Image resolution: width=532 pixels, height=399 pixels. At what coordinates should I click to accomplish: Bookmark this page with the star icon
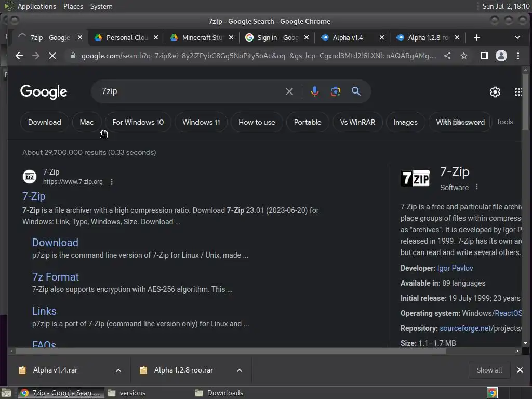tap(464, 56)
